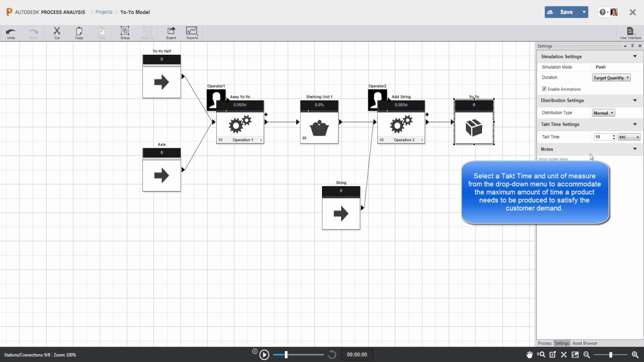Click the external-link add icon in status bar
The height and width of the screenshot is (362, 644).
552,354
